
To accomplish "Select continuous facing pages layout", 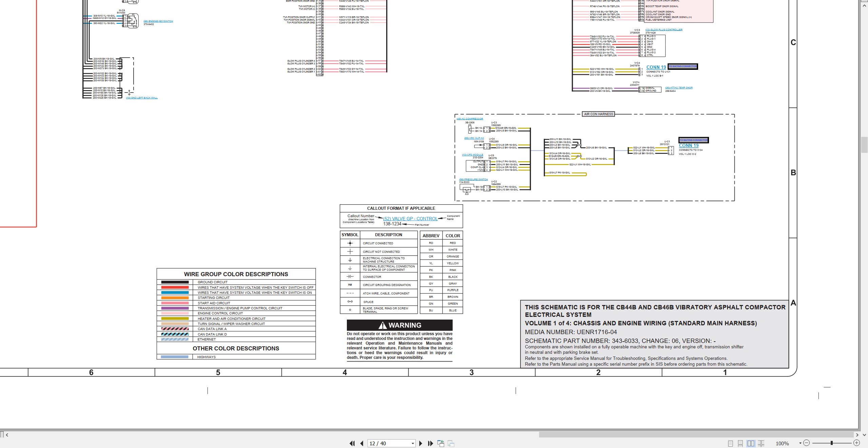I will 761,443.
